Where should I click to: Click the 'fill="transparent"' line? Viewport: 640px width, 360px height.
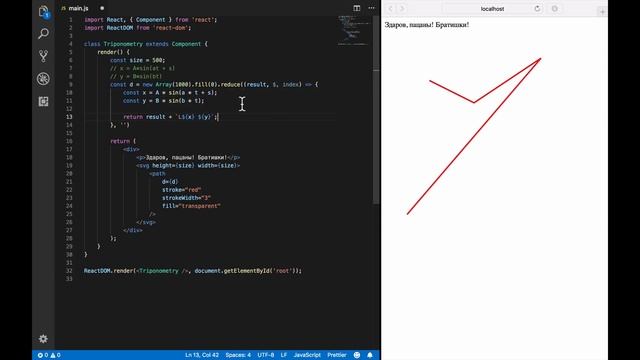point(191,206)
